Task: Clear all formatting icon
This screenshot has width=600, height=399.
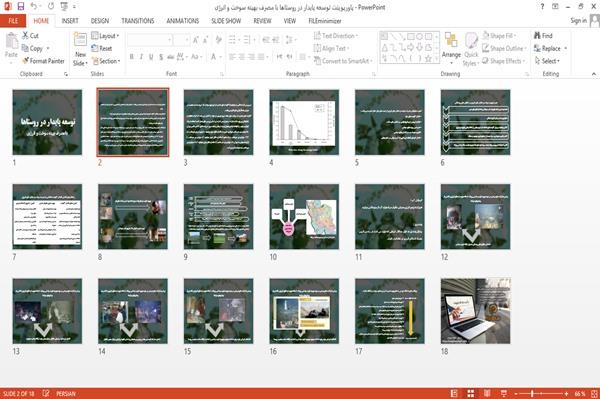Action: pos(218,40)
